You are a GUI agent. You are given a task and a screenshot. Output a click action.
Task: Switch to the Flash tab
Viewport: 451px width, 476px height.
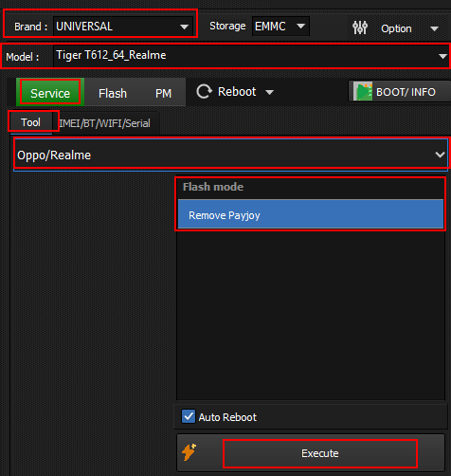(113, 94)
